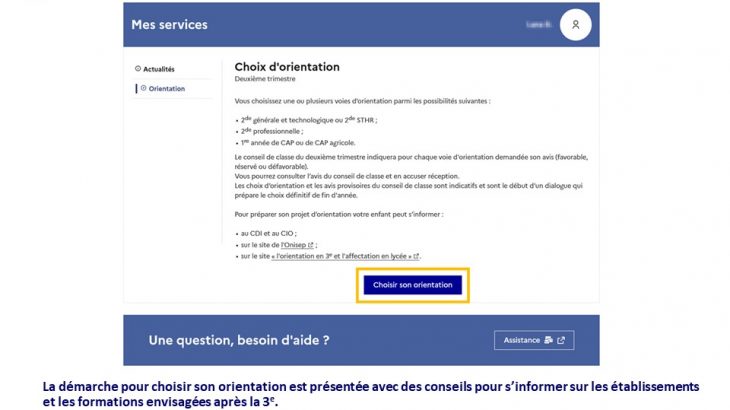Click the external-link icon on Assistance button
The image size is (730, 410).
click(561, 340)
